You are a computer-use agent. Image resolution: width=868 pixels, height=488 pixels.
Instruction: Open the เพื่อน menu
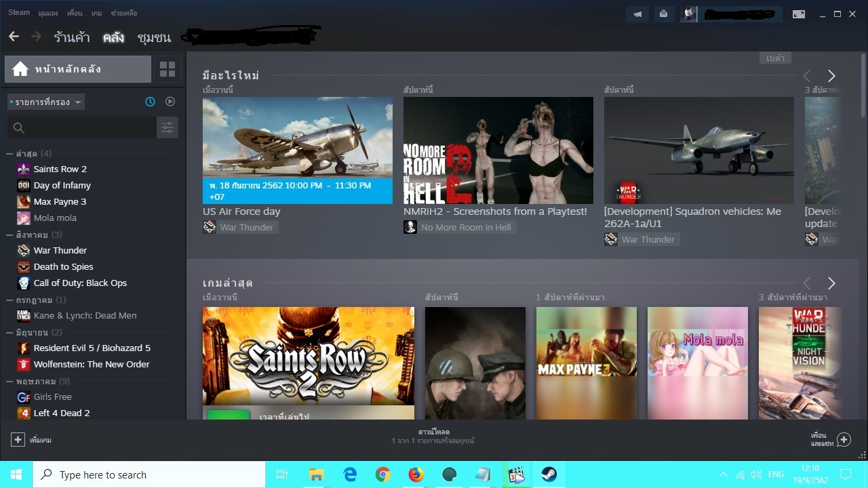pyautogui.click(x=75, y=13)
